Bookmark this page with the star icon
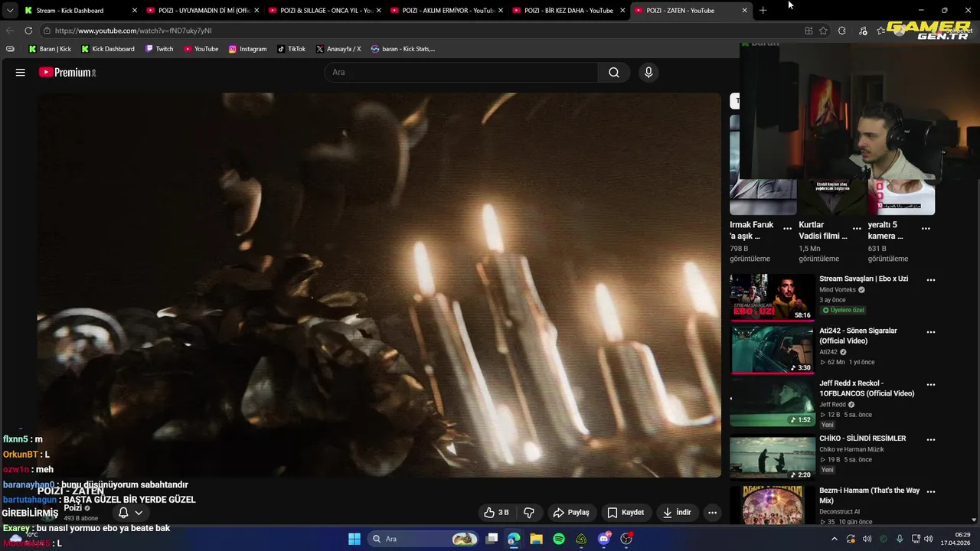 click(x=823, y=31)
